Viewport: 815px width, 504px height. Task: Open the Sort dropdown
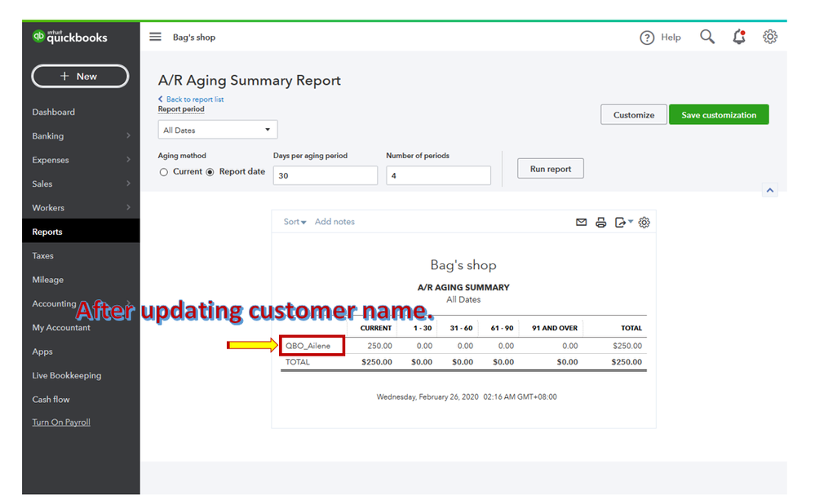295,222
